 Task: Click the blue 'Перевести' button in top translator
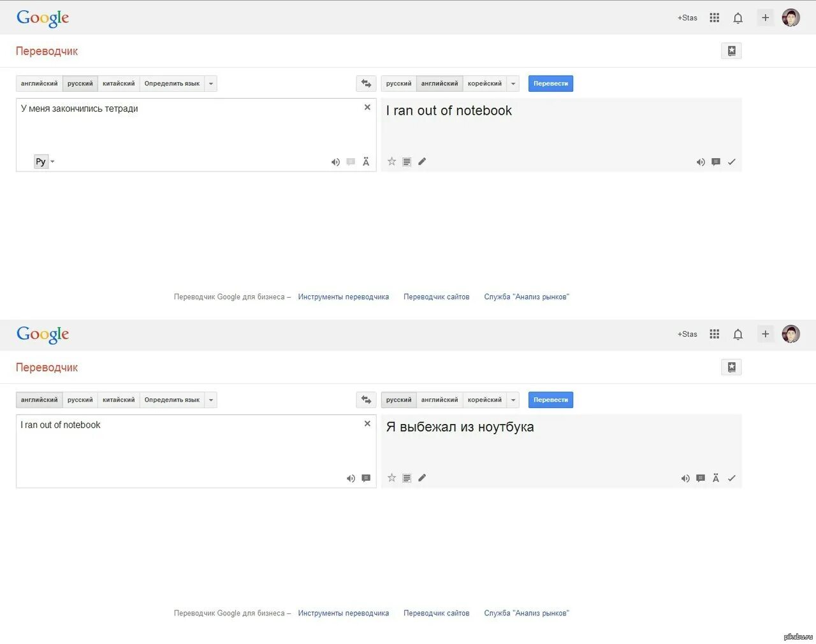[x=551, y=84]
